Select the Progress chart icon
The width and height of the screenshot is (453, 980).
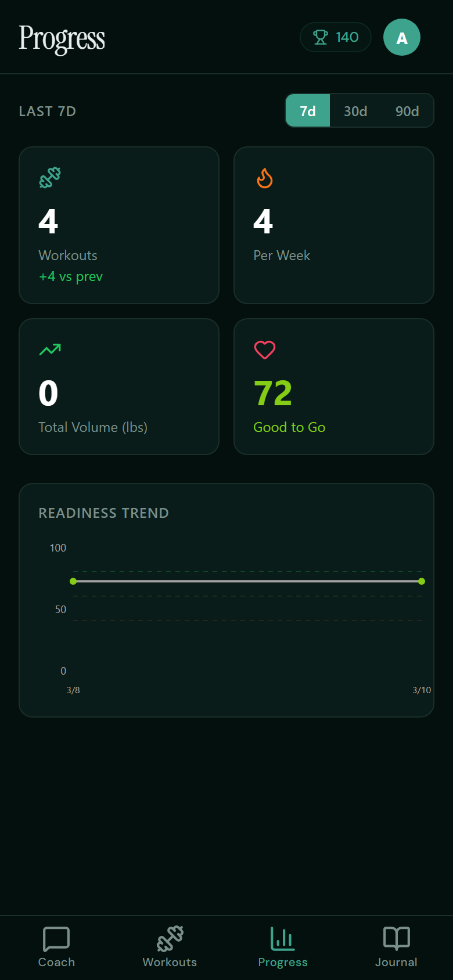pyautogui.click(x=282, y=939)
